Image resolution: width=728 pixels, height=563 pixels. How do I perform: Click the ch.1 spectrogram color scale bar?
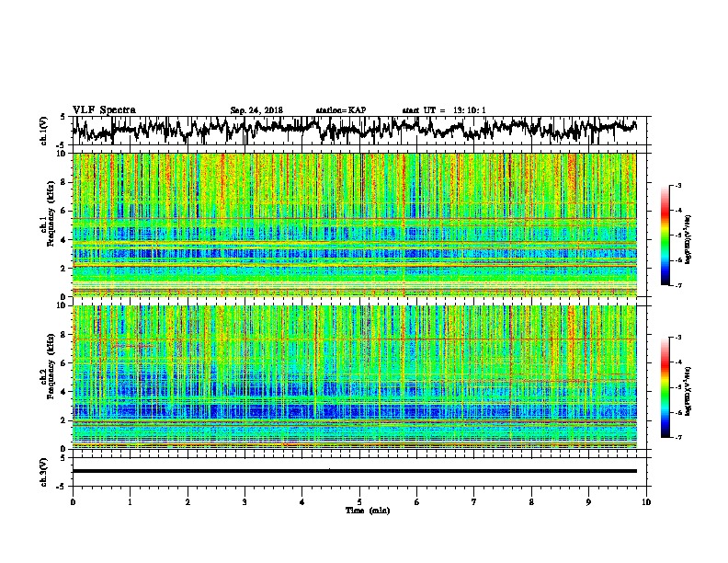pos(665,236)
